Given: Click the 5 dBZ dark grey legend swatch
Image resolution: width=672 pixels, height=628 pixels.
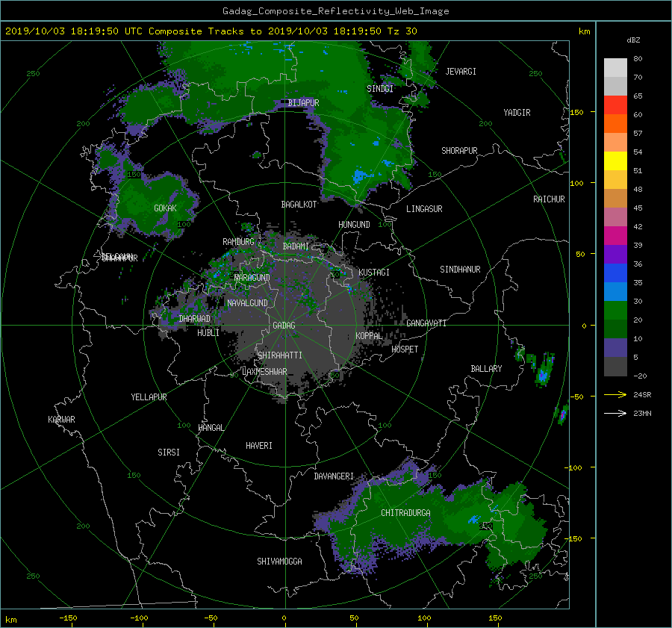Looking at the screenshot, I should pos(615,367).
